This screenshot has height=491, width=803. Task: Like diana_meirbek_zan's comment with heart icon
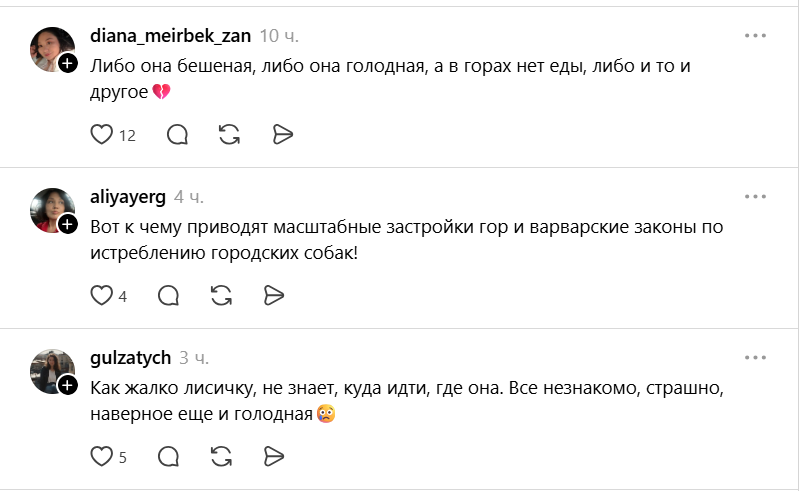pyautogui.click(x=101, y=135)
